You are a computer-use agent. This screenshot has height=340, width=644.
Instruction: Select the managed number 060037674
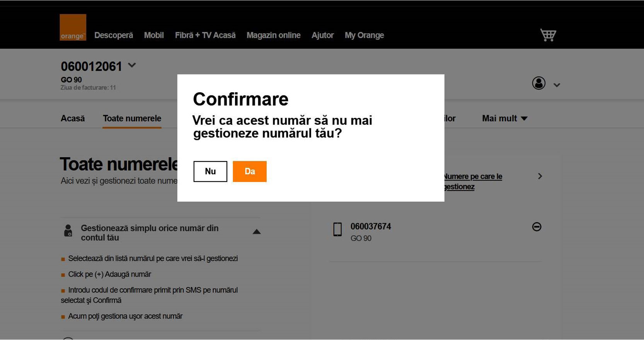point(371,227)
